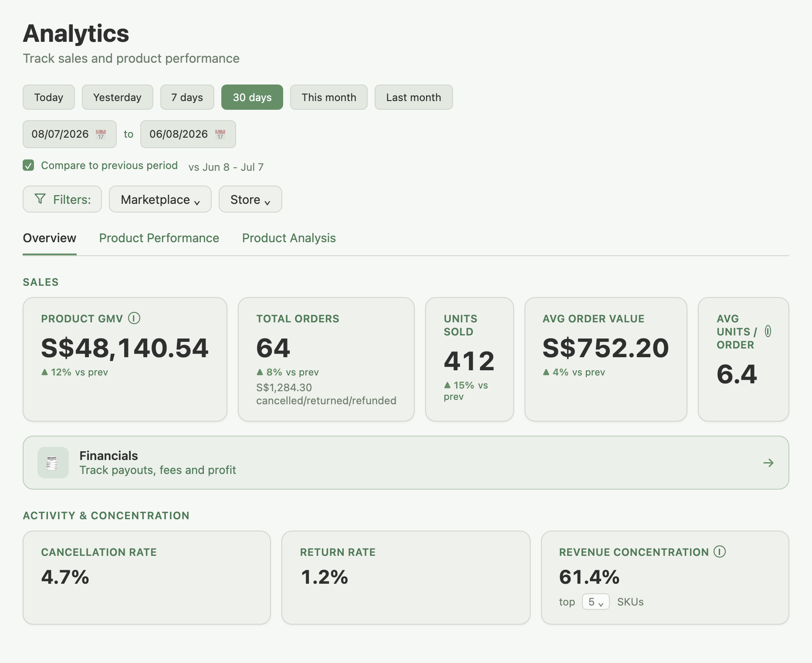812x663 pixels.
Task: Click the Return Rate 1.2% value
Action: click(x=325, y=577)
